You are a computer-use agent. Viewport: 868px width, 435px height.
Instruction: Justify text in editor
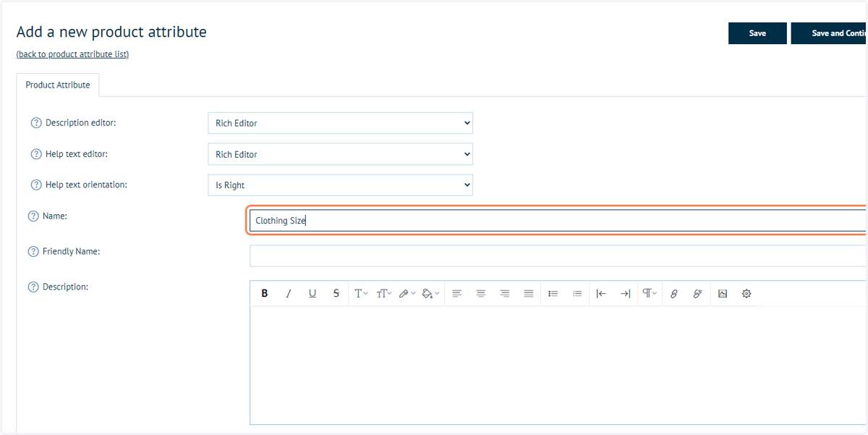[x=529, y=294]
